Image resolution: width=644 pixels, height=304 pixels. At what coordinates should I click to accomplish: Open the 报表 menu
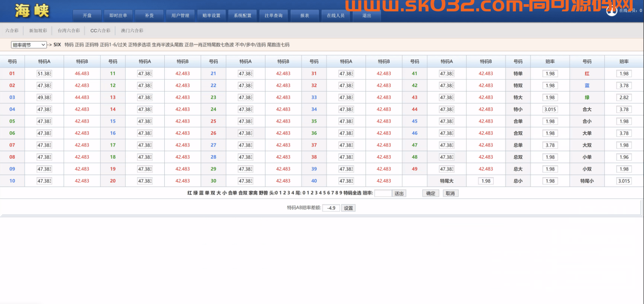pos(304,16)
